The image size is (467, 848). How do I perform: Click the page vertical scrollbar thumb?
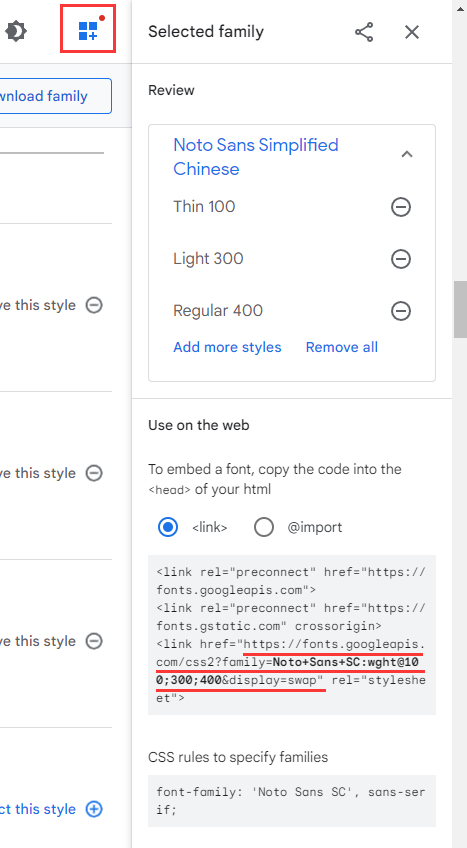(x=461, y=309)
